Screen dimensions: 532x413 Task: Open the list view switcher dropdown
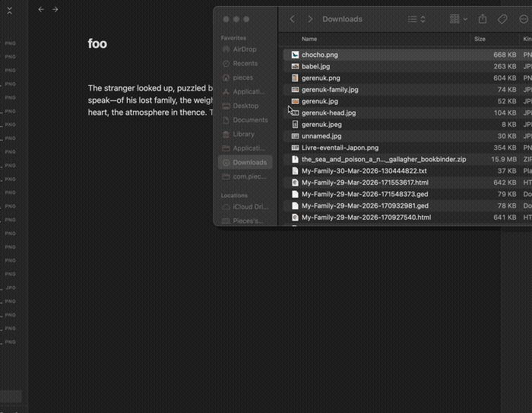tap(416, 19)
